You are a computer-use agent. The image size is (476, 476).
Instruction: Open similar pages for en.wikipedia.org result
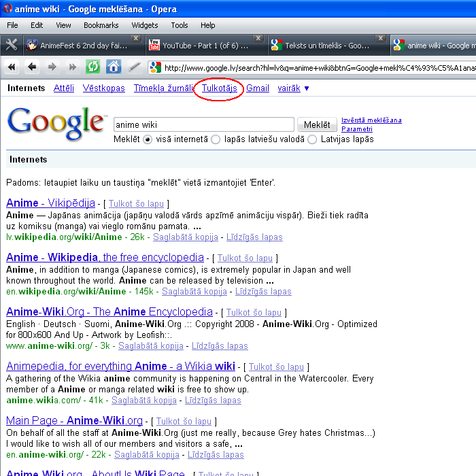click(x=263, y=291)
